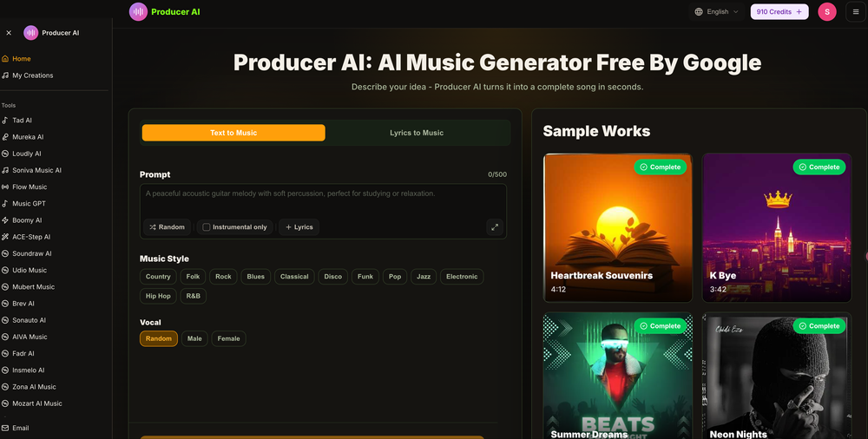Click the Mubert Music icon
This screenshot has width=868, height=439.
point(5,287)
